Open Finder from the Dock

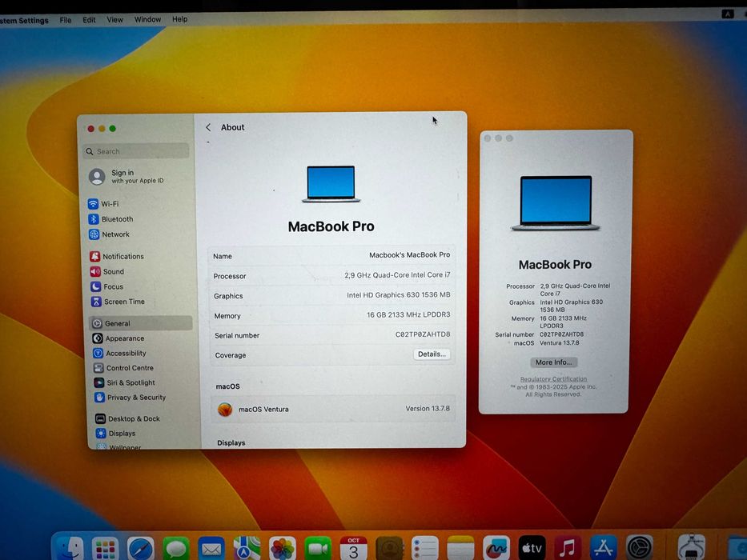(x=69, y=548)
